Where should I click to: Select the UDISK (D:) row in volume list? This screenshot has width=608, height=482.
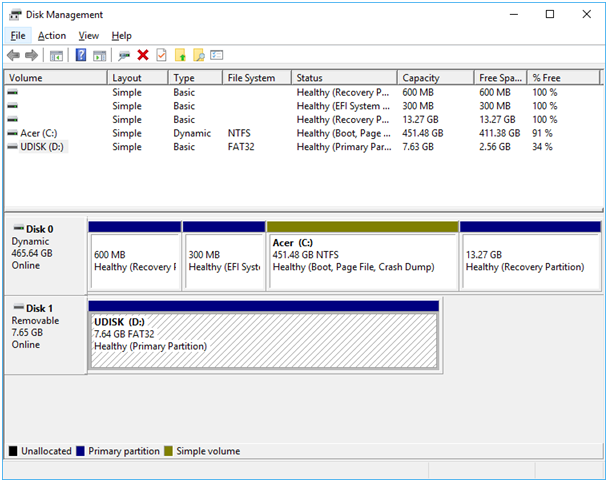(x=44, y=147)
